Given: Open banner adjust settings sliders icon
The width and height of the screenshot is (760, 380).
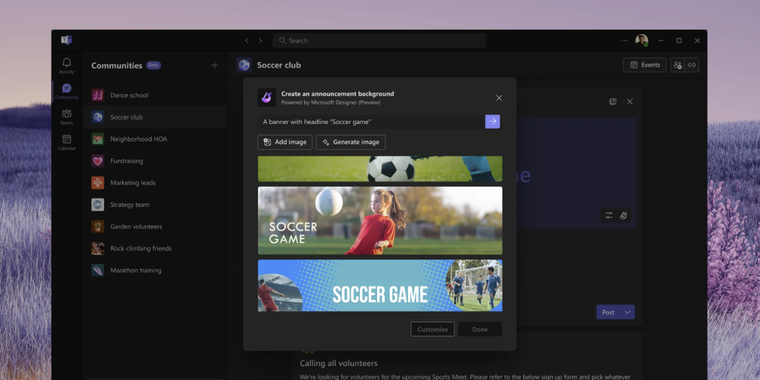Looking at the screenshot, I should [x=609, y=215].
